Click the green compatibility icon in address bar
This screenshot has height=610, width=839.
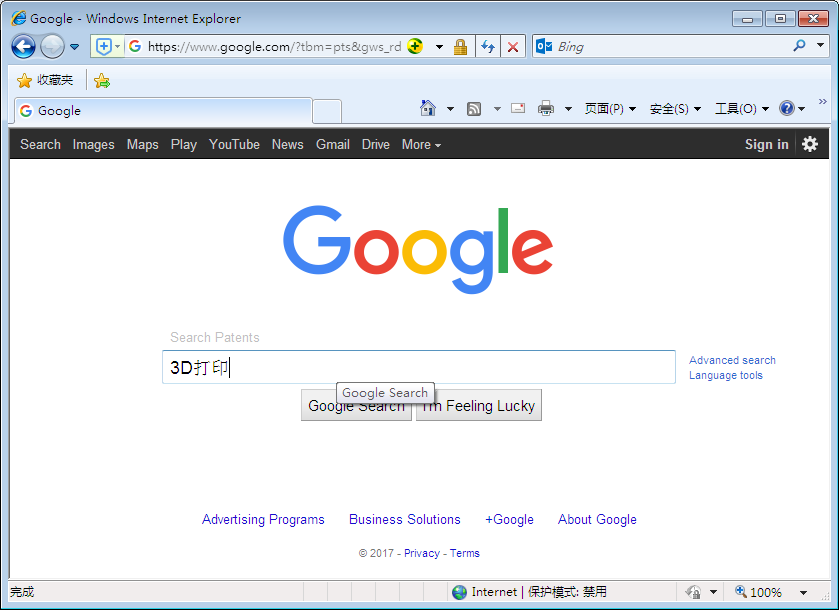415,47
